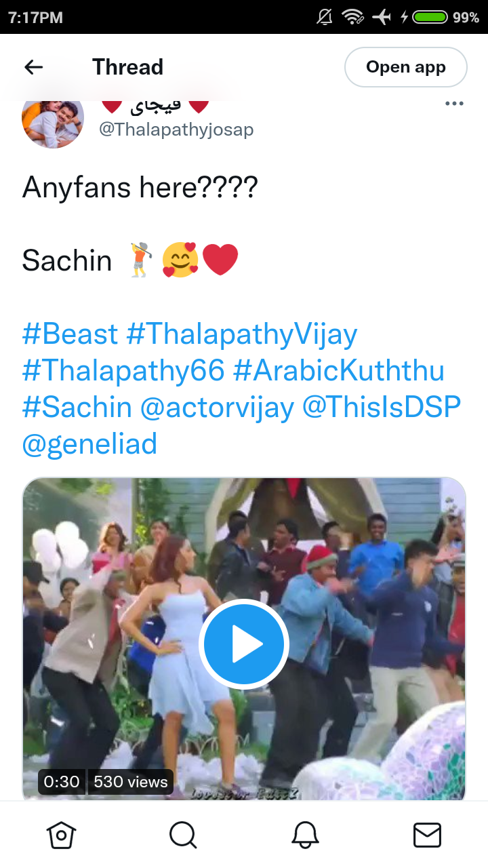Open the #ArabicKuththu hashtag
The image size is (488, 868).
(x=338, y=371)
